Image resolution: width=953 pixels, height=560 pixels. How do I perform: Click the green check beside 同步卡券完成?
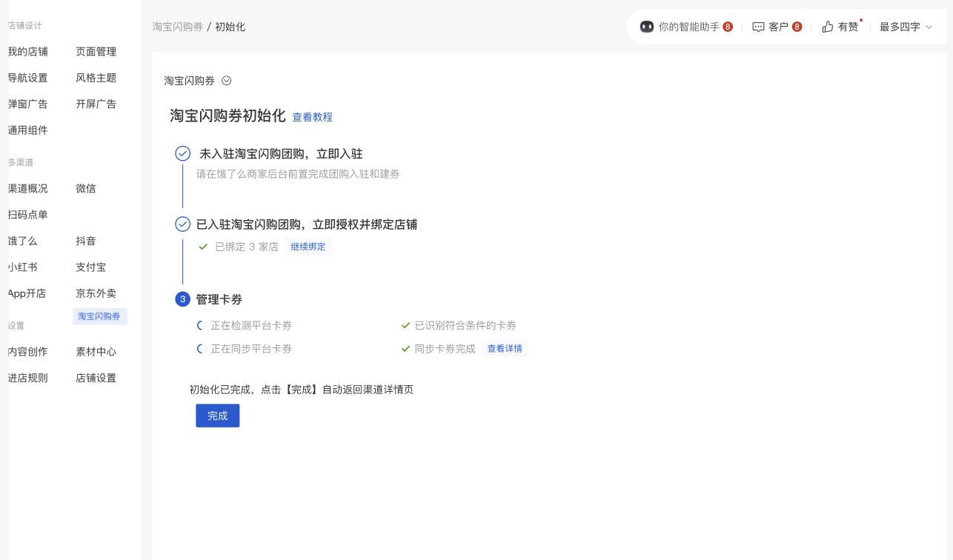point(405,349)
